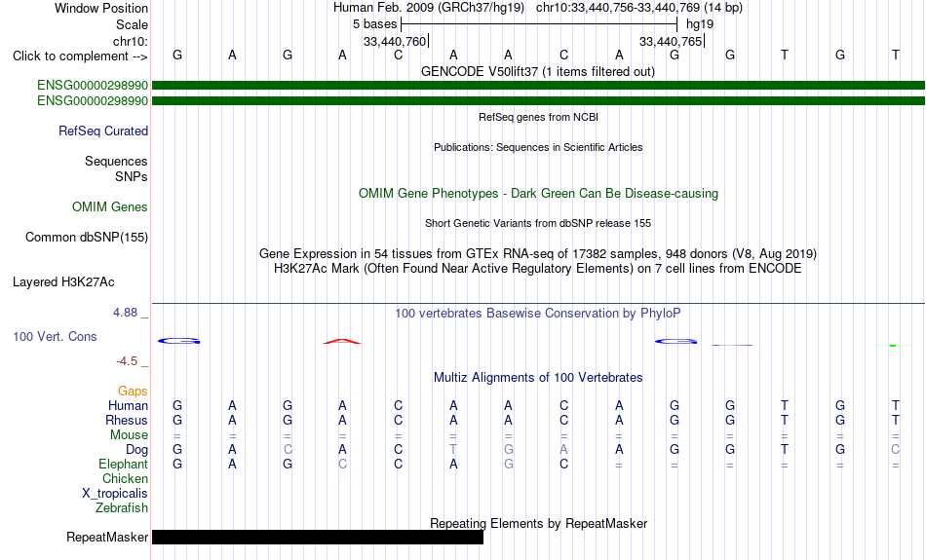
Task: Click the 'GENCODE V50lift37 (1 items filtered out)' title
Action: pos(538,71)
